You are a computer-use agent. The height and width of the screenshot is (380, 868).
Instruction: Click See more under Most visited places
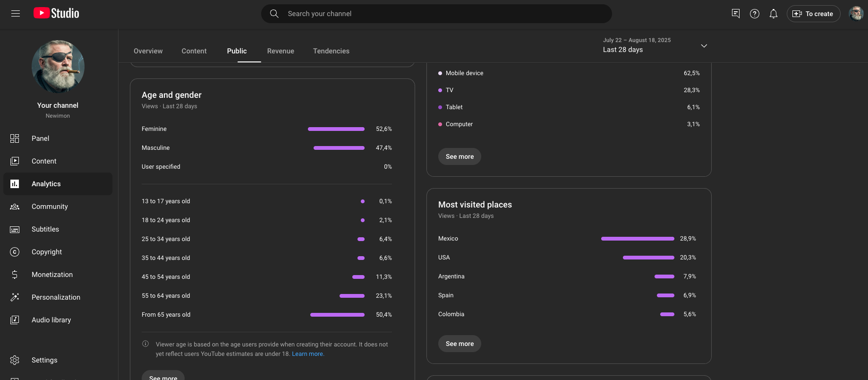point(460,344)
